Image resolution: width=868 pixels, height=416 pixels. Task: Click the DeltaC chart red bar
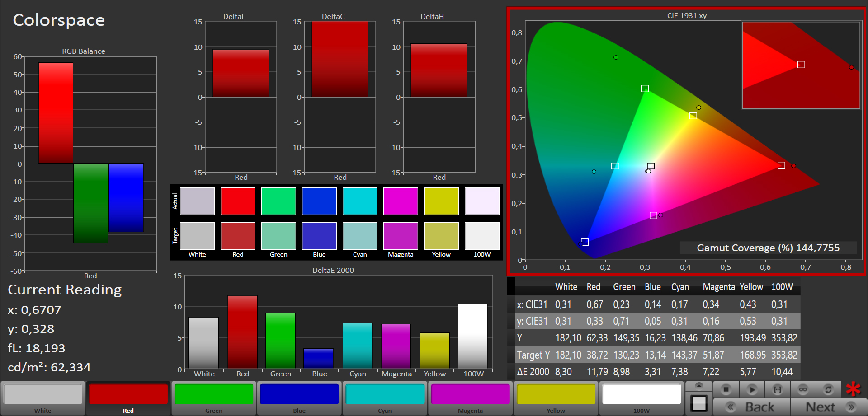[340, 59]
